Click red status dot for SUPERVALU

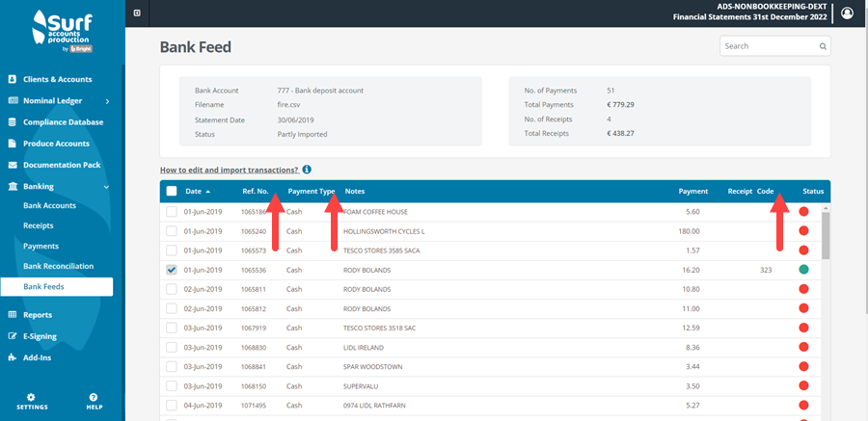pos(803,385)
